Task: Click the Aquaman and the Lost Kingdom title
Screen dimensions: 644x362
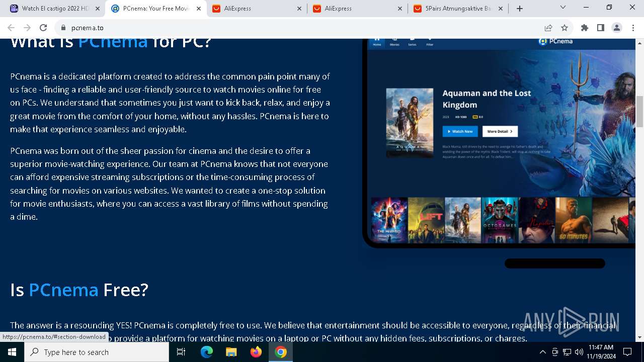Action: [x=487, y=99]
